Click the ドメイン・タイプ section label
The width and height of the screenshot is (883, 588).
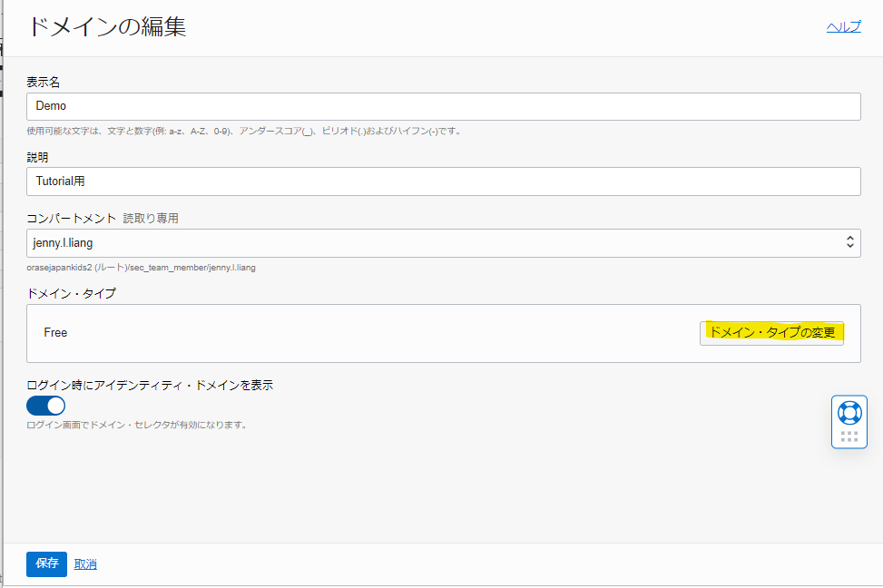(x=71, y=293)
